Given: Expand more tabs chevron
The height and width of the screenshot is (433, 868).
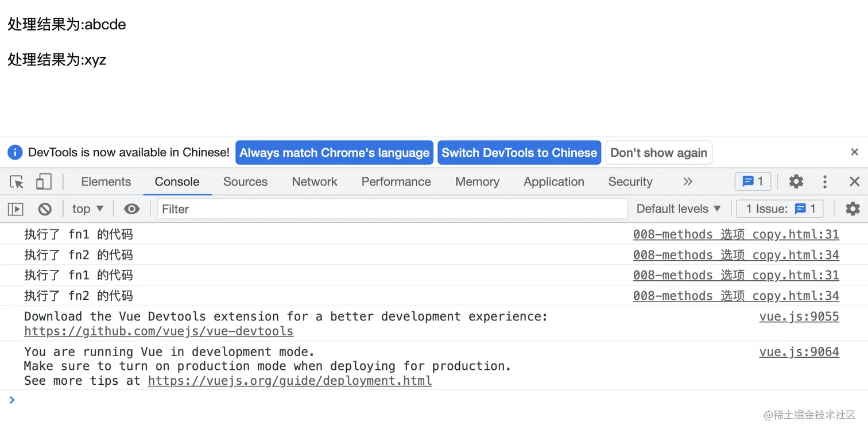Looking at the screenshot, I should tap(688, 182).
